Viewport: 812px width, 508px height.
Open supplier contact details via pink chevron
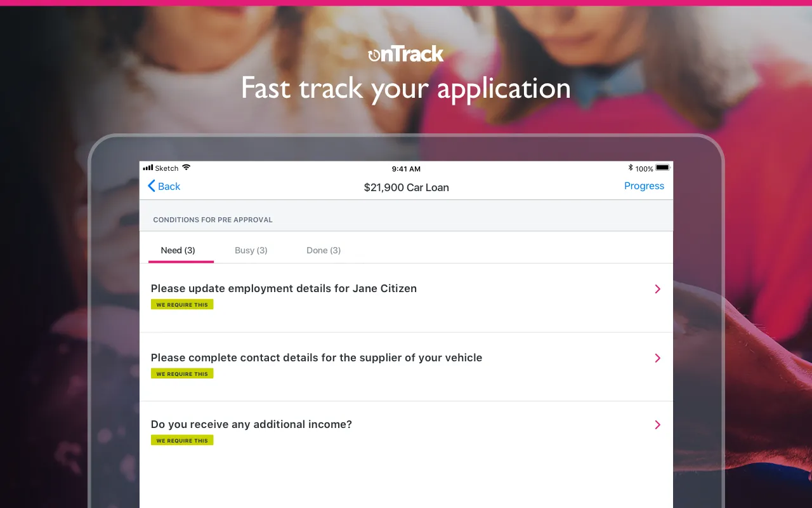[x=658, y=358]
